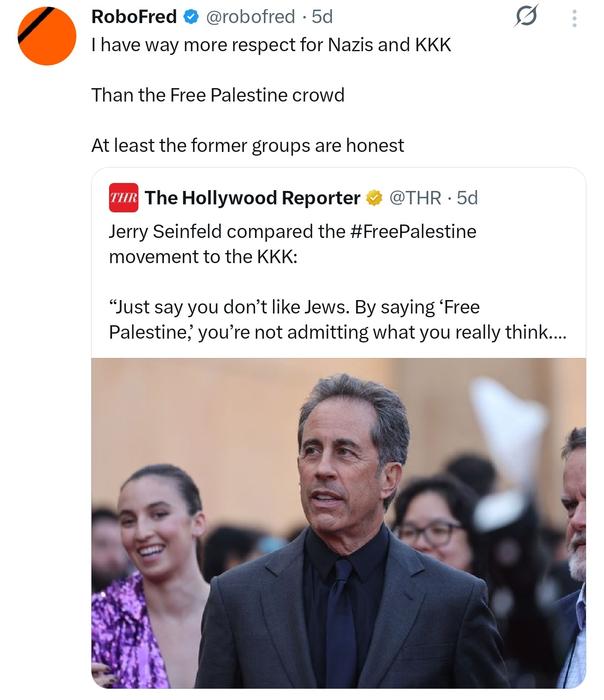Open RoboFred's orange profile avatar

pos(47,36)
